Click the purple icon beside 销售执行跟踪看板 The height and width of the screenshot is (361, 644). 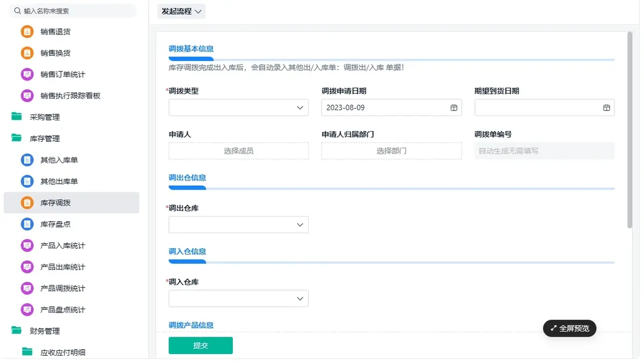click(x=27, y=96)
